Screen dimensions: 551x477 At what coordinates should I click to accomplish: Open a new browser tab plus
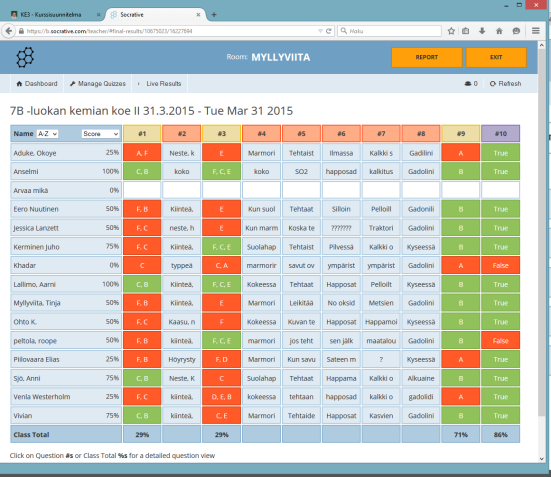point(214,14)
